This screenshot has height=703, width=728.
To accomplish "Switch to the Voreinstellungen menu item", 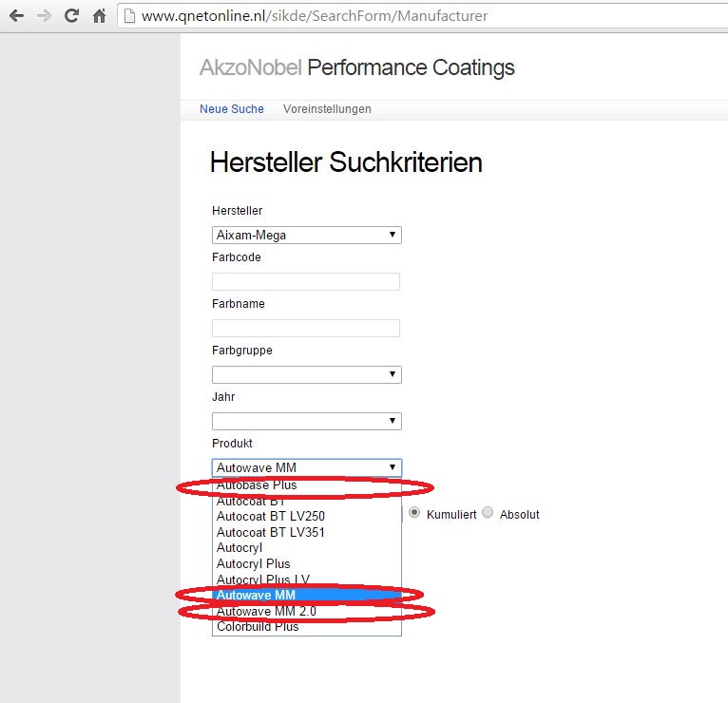I will (327, 109).
